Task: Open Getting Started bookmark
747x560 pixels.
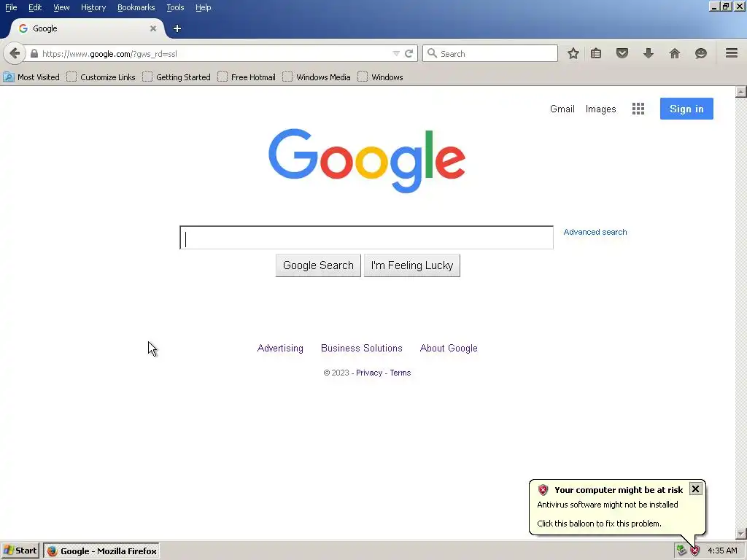Action: pyautogui.click(x=177, y=77)
